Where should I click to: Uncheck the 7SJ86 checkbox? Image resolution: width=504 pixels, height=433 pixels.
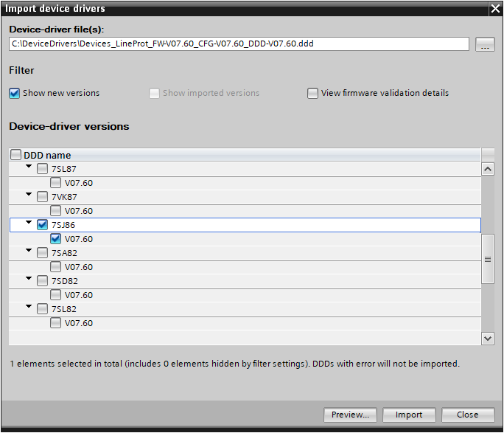[x=43, y=224]
